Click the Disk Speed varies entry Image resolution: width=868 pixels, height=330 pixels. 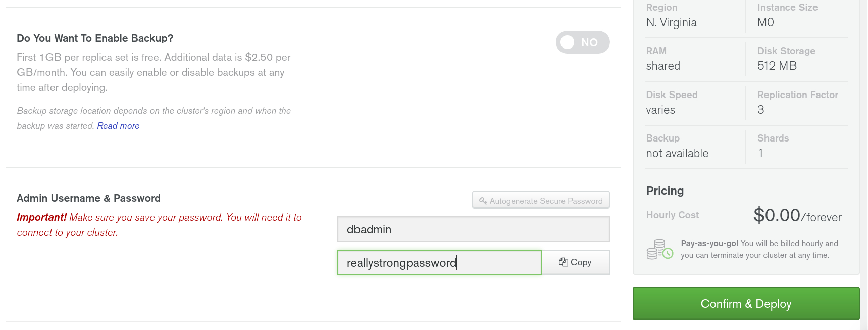pyautogui.click(x=660, y=110)
